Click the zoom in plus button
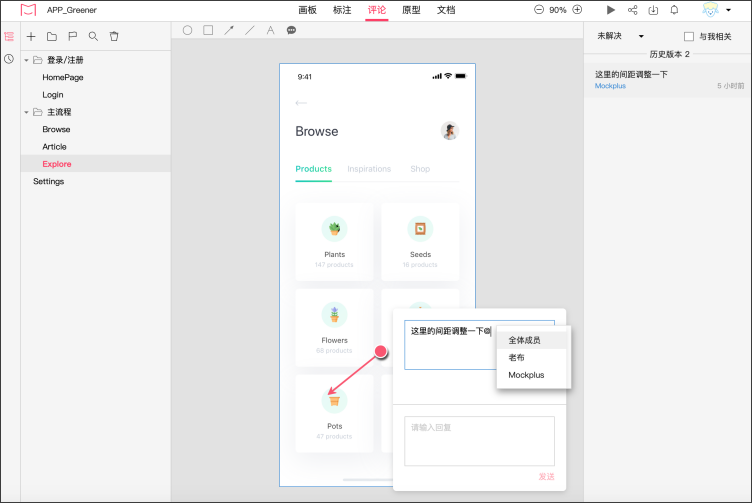The height and width of the screenshot is (503, 752). (577, 10)
